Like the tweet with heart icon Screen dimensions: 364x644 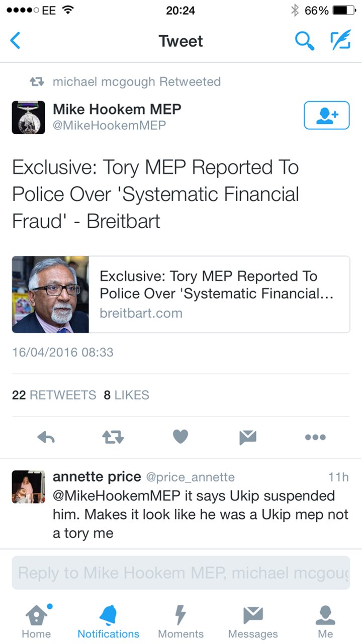(180, 437)
